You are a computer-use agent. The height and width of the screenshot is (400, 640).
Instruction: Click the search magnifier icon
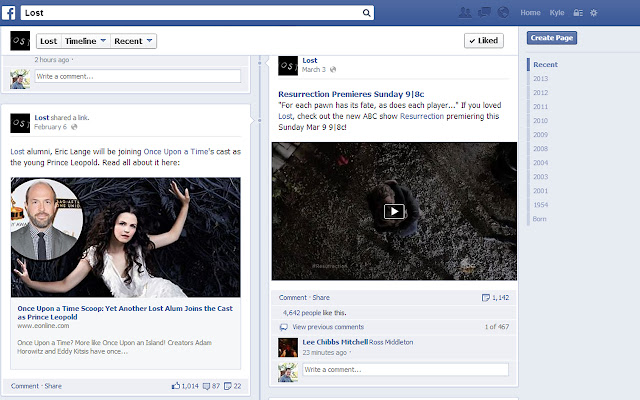pos(367,13)
